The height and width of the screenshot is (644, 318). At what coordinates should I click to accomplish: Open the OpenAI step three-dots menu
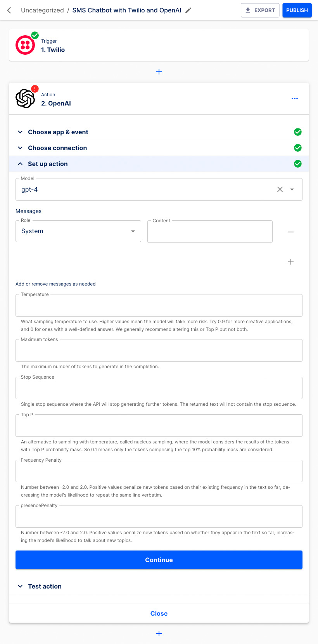[295, 99]
